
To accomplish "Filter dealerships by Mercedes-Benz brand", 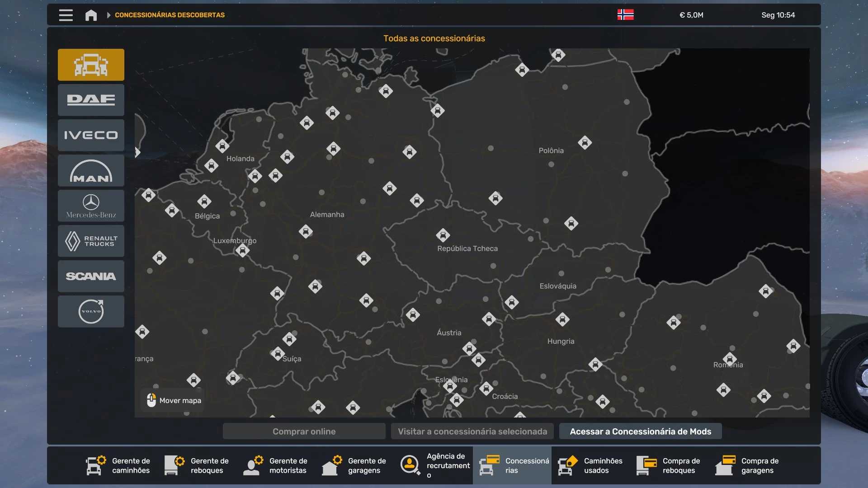I will tap(91, 206).
